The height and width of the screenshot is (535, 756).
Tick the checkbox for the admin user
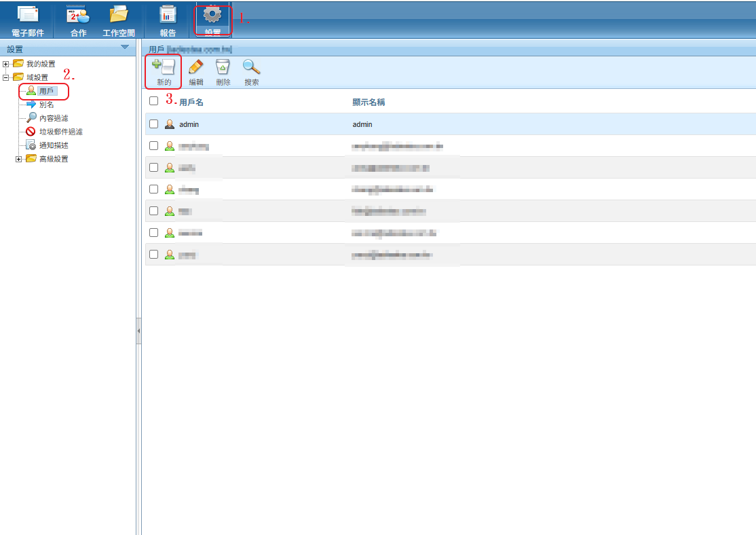point(153,124)
